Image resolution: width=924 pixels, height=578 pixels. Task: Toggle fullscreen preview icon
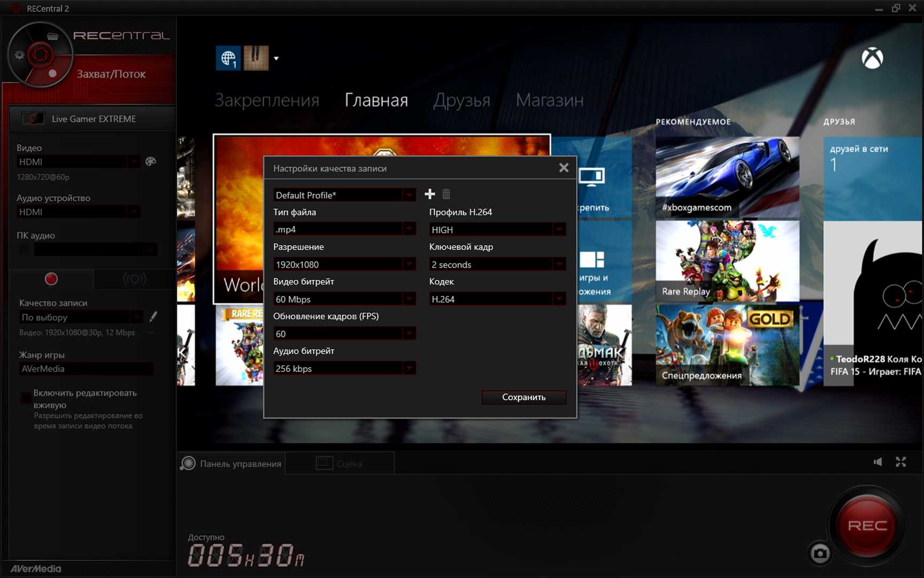pos(901,462)
